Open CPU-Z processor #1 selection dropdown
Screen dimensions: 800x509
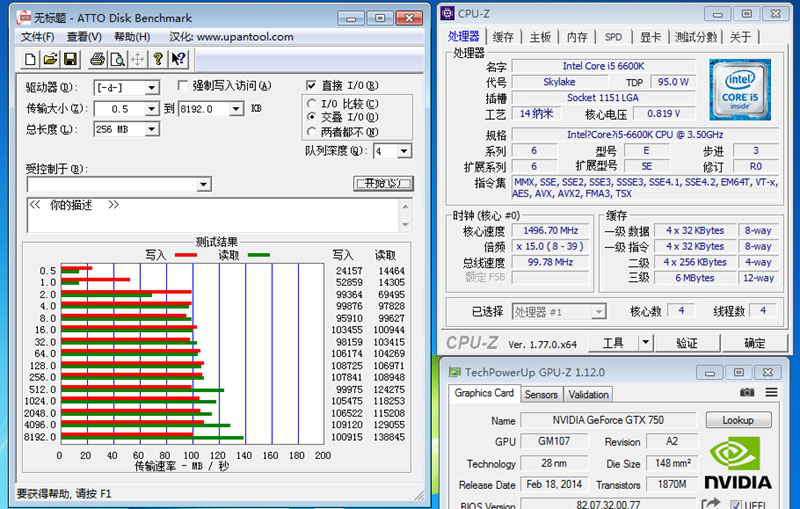click(x=599, y=312)
